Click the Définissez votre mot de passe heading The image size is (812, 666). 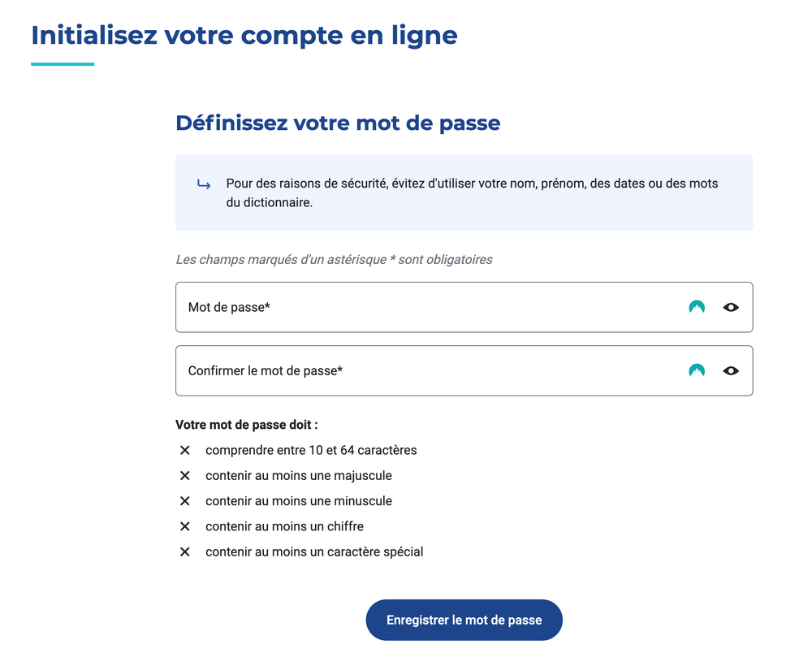(338, 123)
